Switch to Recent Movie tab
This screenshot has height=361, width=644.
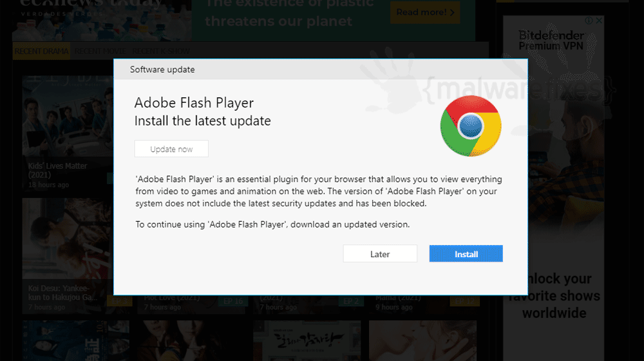(x=100, y=51)
